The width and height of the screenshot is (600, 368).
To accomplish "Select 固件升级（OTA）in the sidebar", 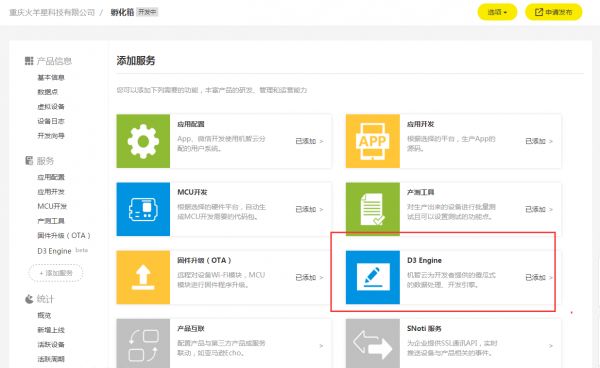I will point(64,235).
